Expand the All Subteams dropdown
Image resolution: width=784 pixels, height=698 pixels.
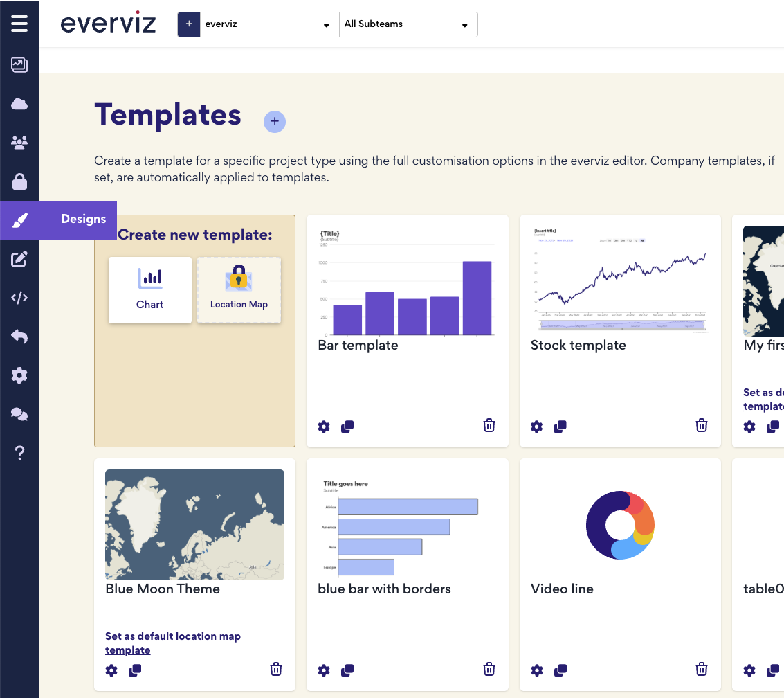coord(408,24)
